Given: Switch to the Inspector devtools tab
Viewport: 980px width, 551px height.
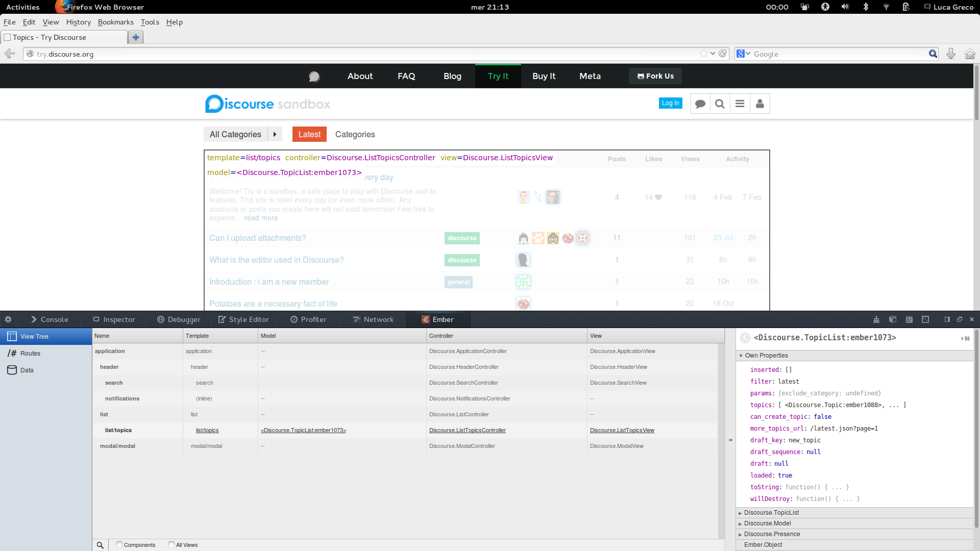Looking at the screenshot, I should click(114, 319).
